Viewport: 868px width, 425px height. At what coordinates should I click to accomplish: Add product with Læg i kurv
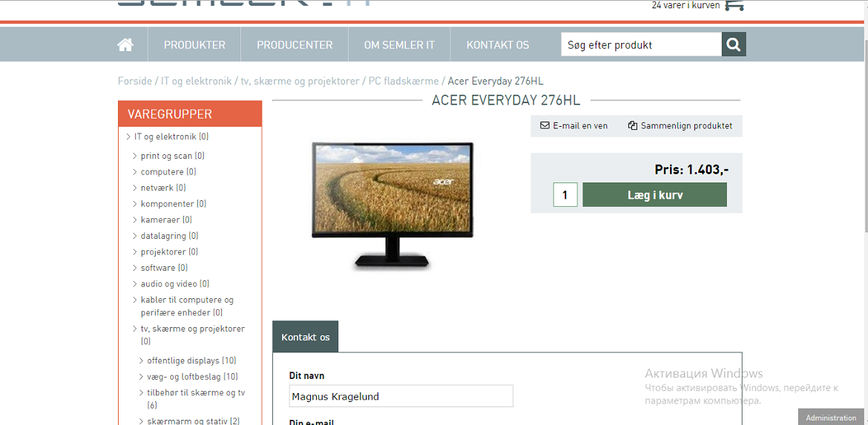tap(655, 195)
